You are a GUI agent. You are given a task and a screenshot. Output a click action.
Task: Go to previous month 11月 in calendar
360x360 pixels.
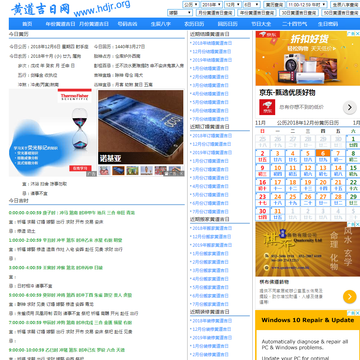pos(260,123)
